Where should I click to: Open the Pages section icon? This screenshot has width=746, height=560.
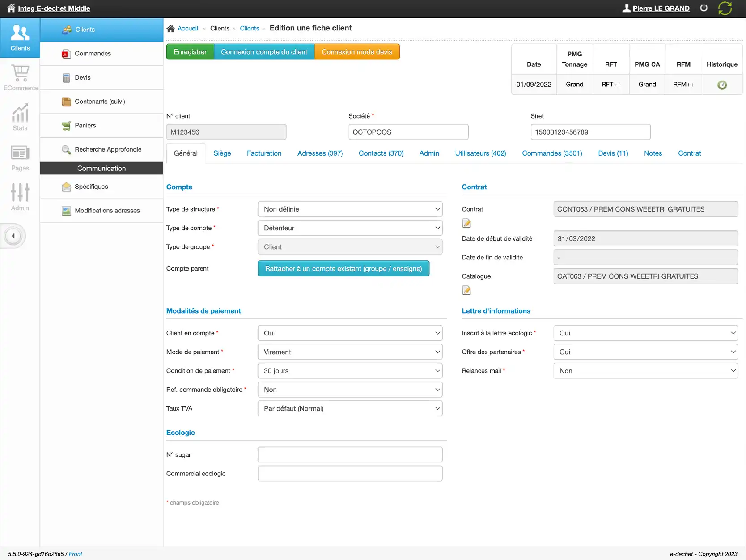[20, 157]
